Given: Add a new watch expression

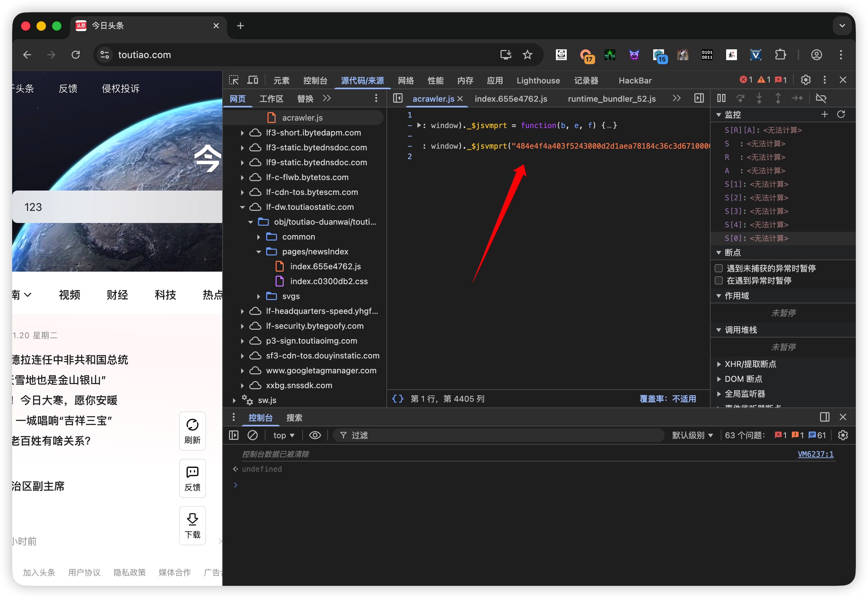Looking at the screenshot, I should click(x=824, y=114).
